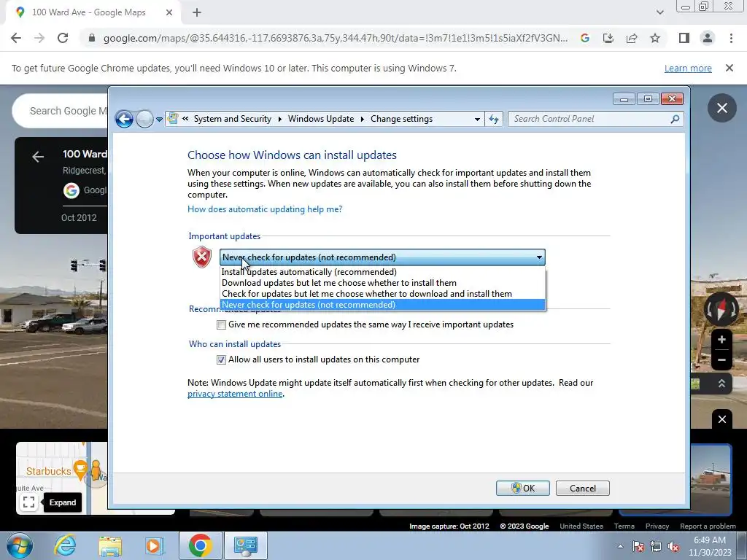Open the Chrome profile avatar

[x=708, y=38]
